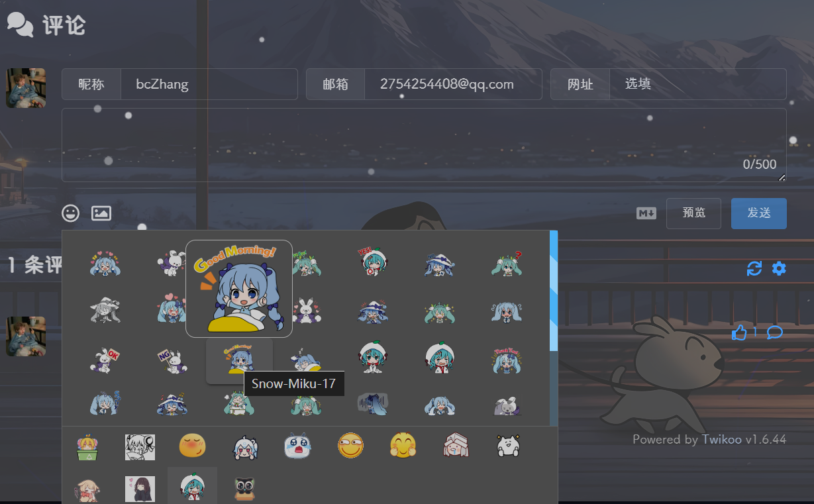Click the insert image icon

click(101, 213)
